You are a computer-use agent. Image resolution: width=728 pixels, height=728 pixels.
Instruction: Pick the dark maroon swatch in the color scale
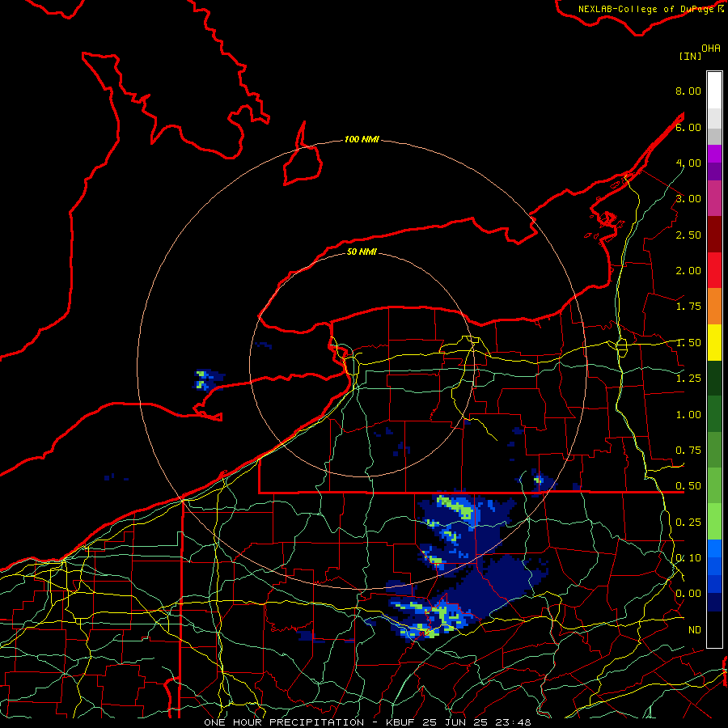[714, 235]
